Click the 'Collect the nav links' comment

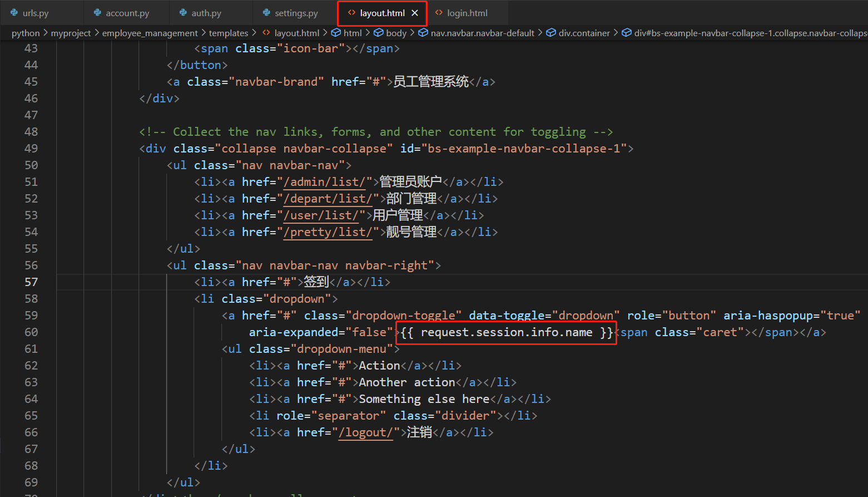point(376,132)
